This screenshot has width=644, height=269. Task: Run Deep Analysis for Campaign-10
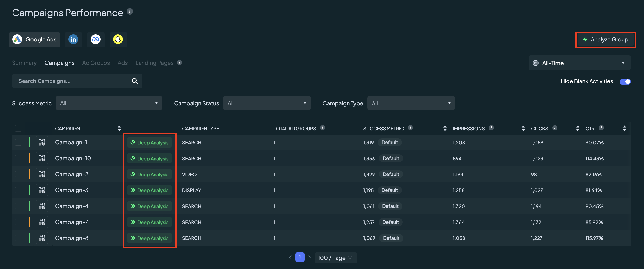click(x=150, y=158)
